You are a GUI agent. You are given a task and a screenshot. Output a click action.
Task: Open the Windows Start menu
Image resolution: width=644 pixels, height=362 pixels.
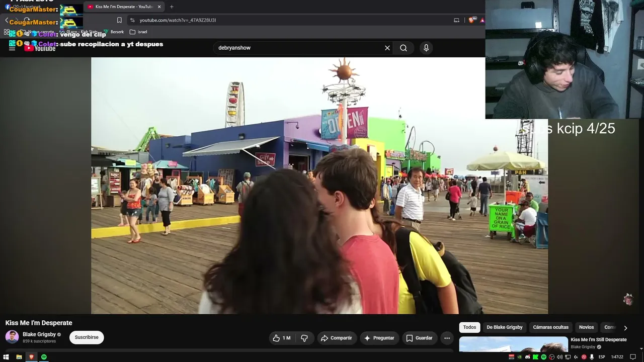7,357
